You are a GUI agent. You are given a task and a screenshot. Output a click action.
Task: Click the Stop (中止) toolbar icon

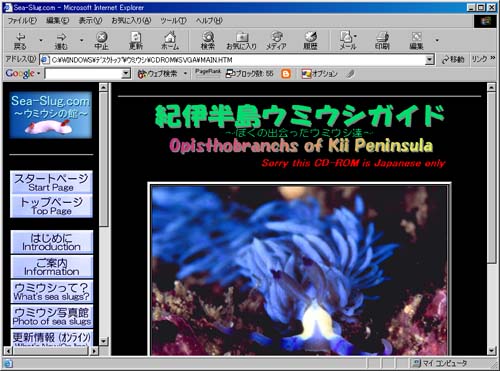tap(101, 41)
